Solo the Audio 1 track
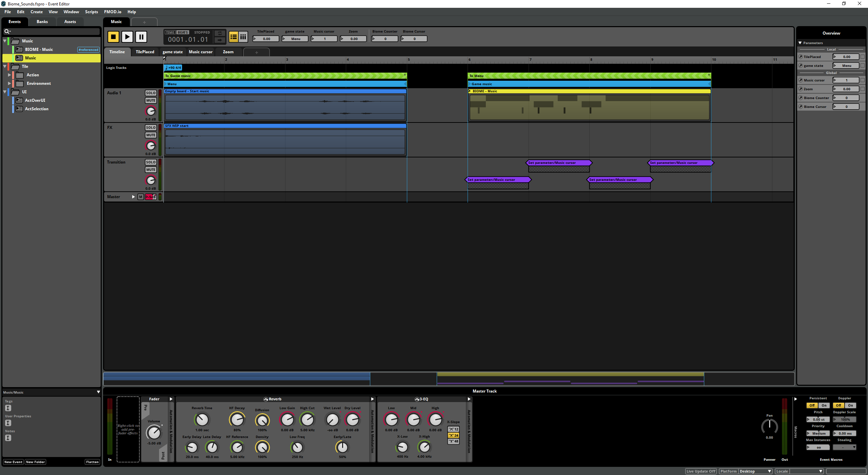Viewport: 868px width, 475px height. (x=151, y=93)
